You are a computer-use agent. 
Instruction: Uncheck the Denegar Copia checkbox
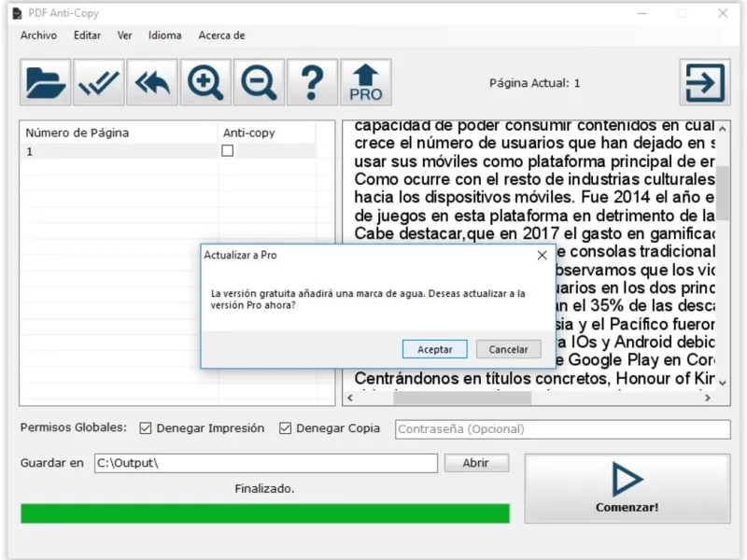click(x=285, y=428)
